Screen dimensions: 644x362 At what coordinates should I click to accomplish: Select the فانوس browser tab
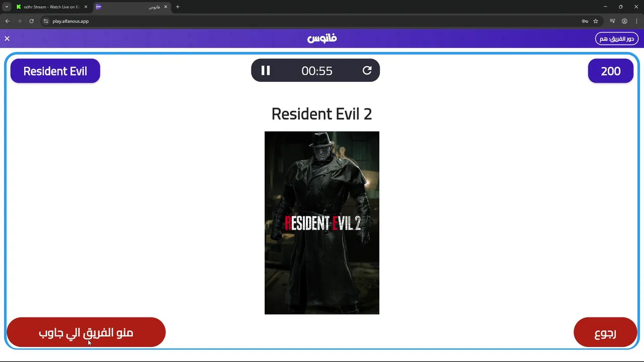pyautogui.click(x=132, y=7)
